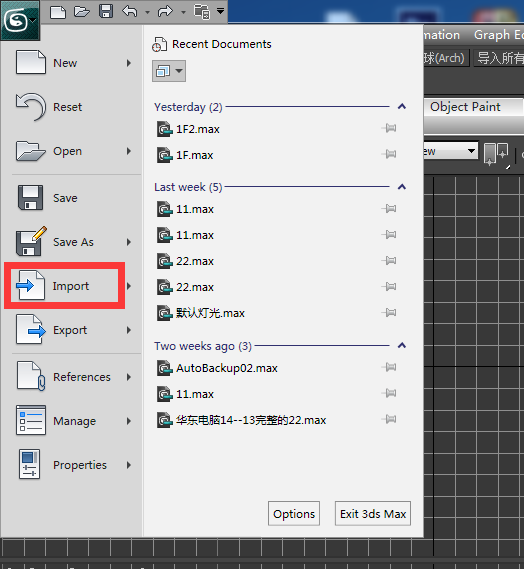Select References in the application menu
This screenshot has width=524, height=569.
pyautogui.click(x=73, y=377)
